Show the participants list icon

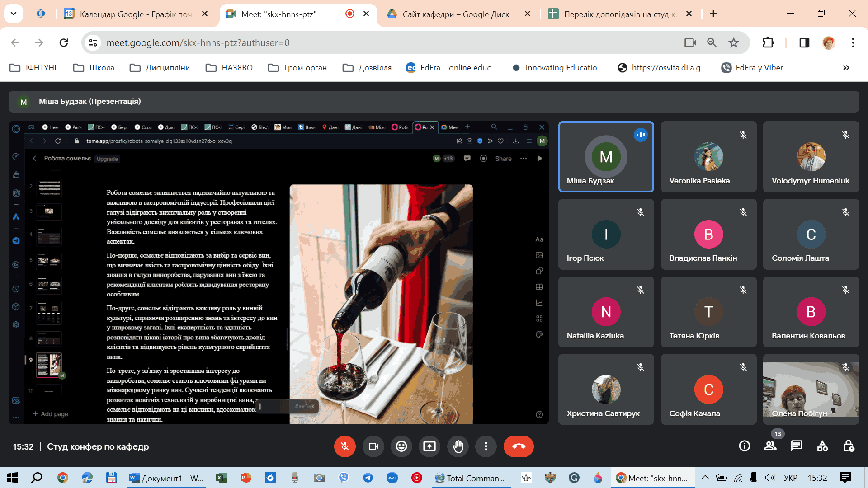[770, 446]
